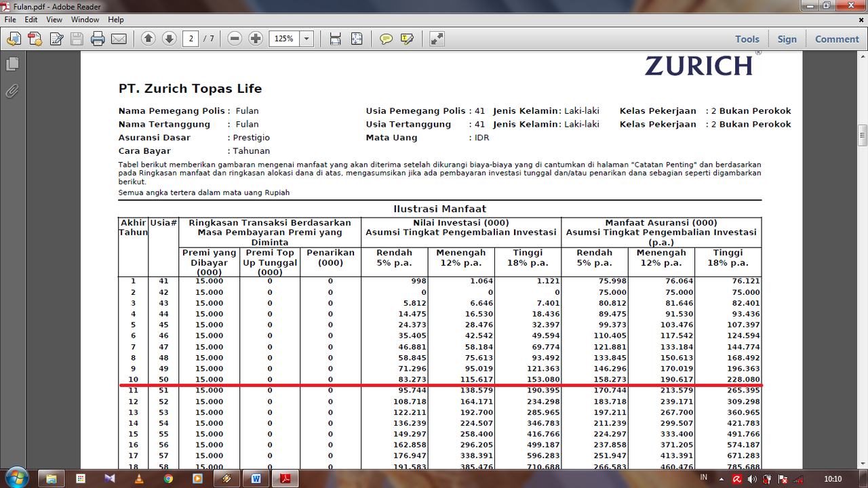This screenshot has height=488, width=868.
Task: Click the Windows Start button
Action: click(x=16, y=478)
